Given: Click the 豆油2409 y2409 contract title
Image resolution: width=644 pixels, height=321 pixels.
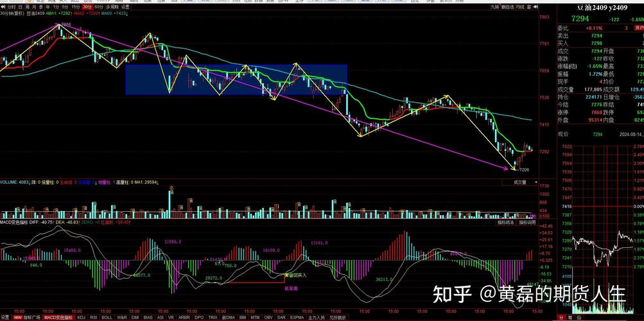Looking at the screenshot, I should 600,7.
